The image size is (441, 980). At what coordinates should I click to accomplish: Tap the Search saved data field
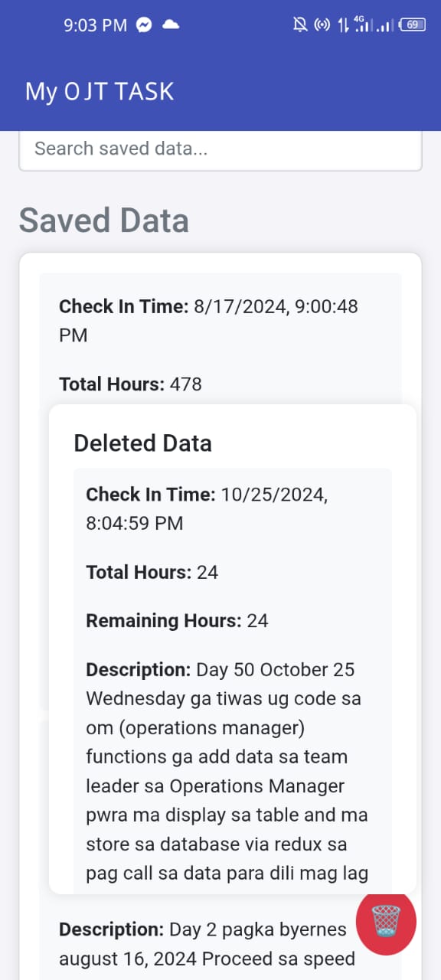[x=220, y=149]
